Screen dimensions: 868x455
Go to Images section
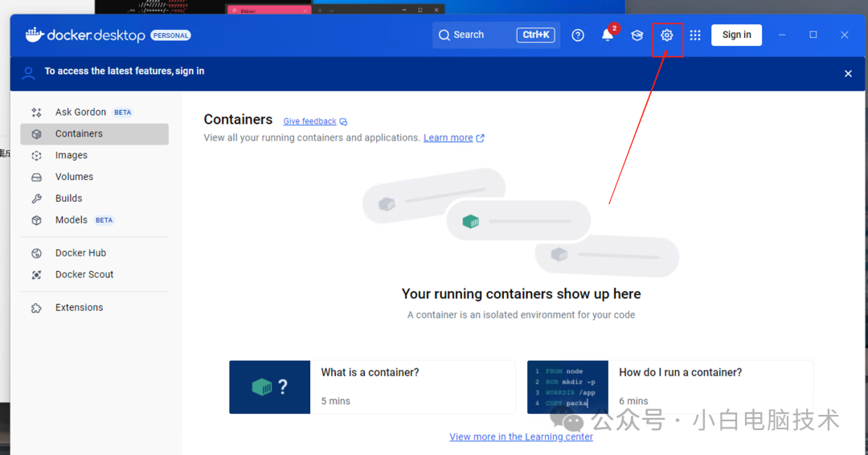pyautogui.click(x=95, y=155)
